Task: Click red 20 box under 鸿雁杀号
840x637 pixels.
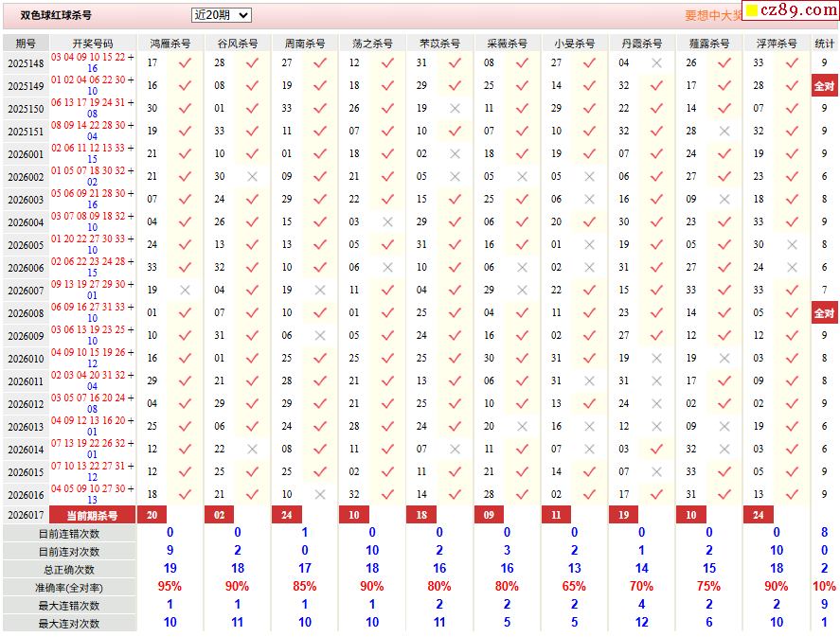Action: point(152,515)
